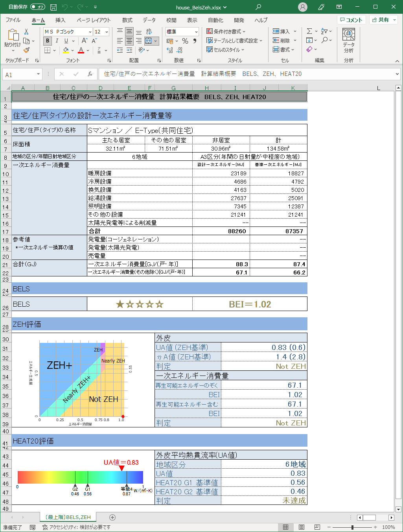Click the percent style icon

pos(185,41)
